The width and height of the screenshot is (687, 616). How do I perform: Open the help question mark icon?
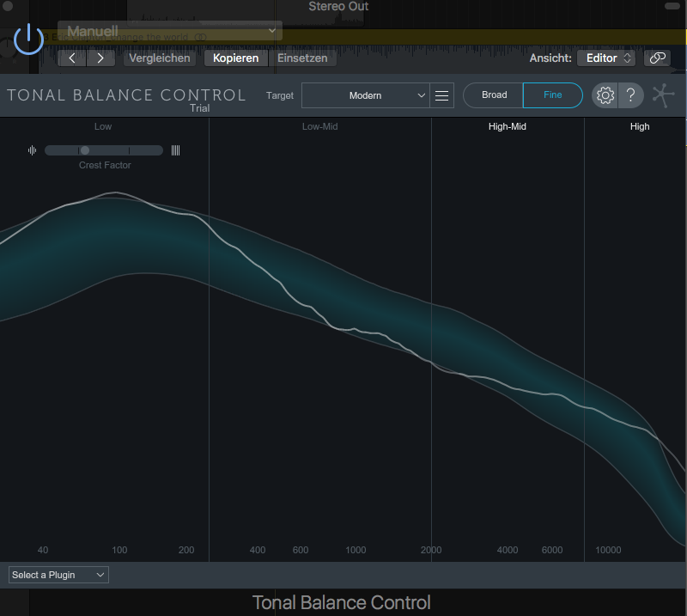tap(631, 95)
